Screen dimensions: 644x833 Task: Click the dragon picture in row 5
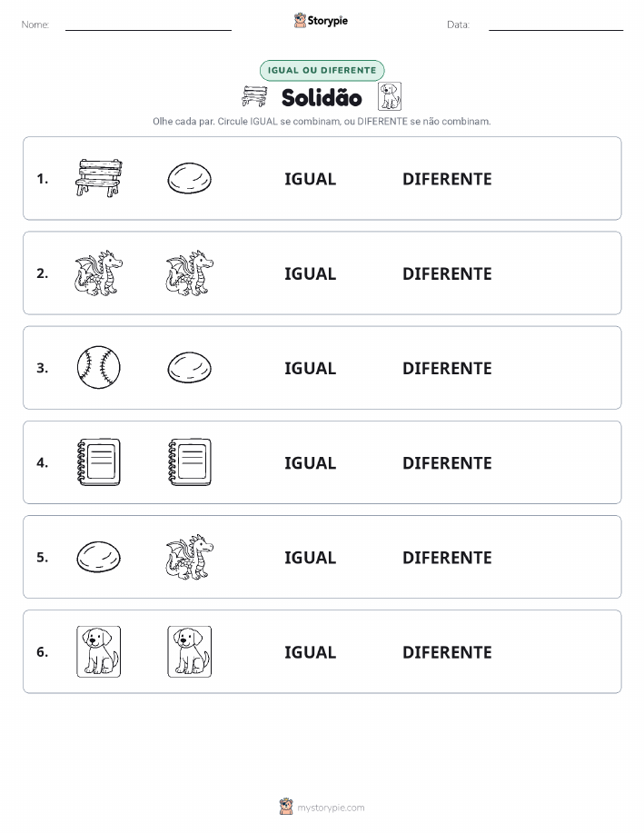pos(190,557)
